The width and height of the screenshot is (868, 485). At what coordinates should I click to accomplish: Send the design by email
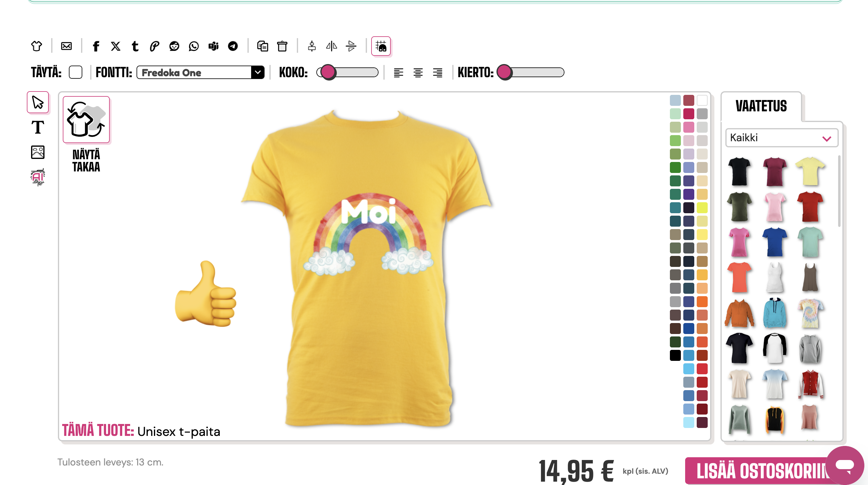pyautogui.click(x=66, y=46)
